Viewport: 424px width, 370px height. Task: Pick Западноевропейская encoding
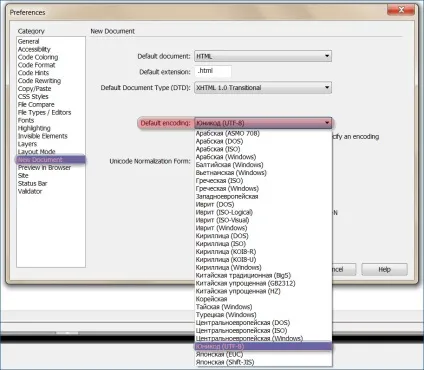[x=263, y=197]
